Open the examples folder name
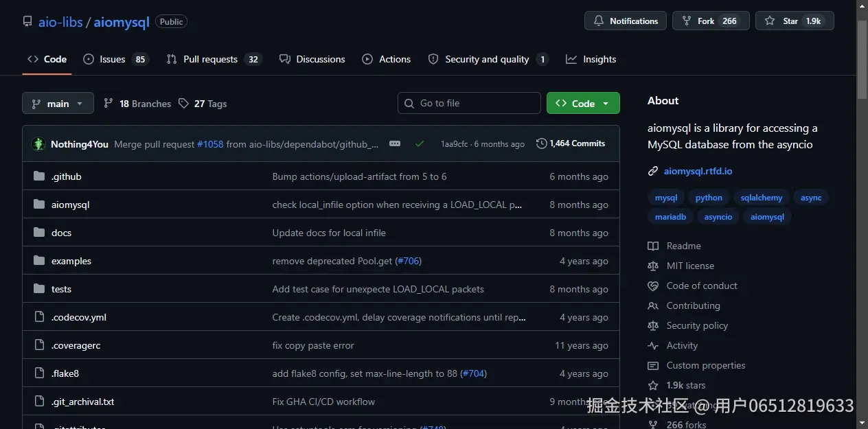Viewport: 868px width, 429px height. (71, 261)
